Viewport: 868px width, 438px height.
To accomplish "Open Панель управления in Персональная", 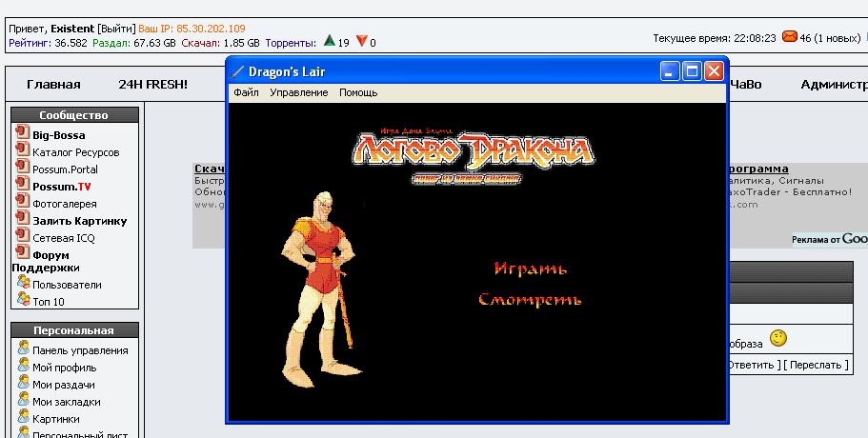I will pyautogui.click(x=80, y=350).
